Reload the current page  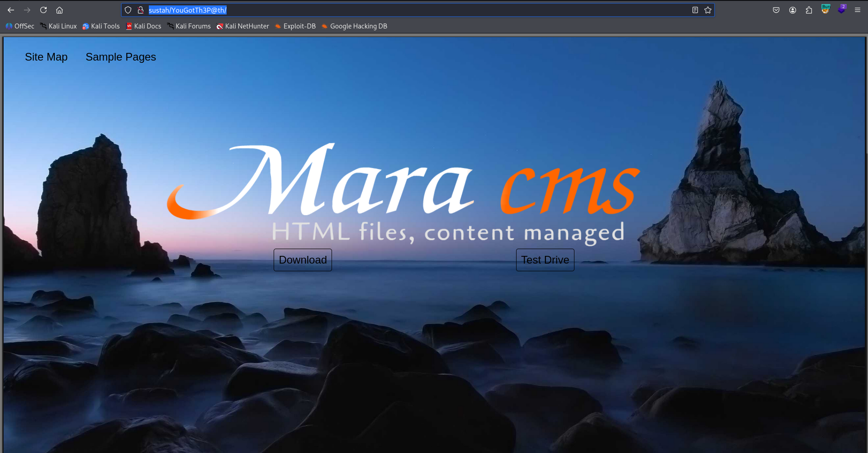(x=43, y=9)
